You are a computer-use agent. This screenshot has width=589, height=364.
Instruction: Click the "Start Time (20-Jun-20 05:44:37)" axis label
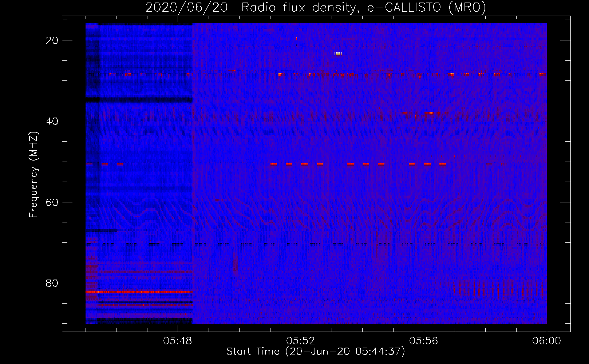[x=316, y=352]
